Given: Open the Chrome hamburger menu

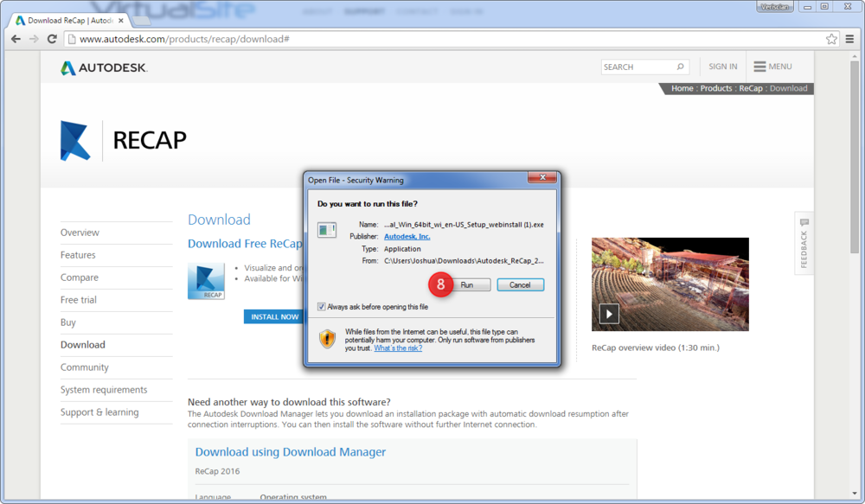Looking at the screenshot, I should point(849,39).
